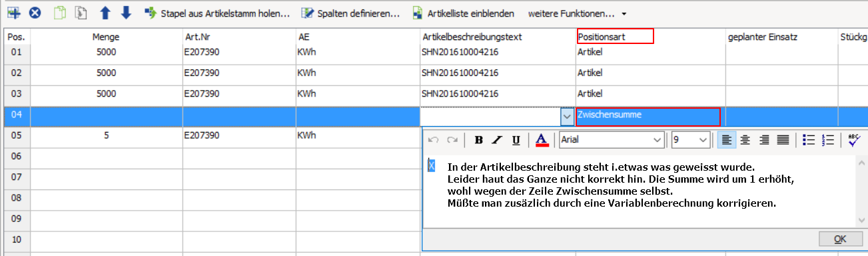Click empty geplanter Einsatz cell in row 01

pos(781,55)
